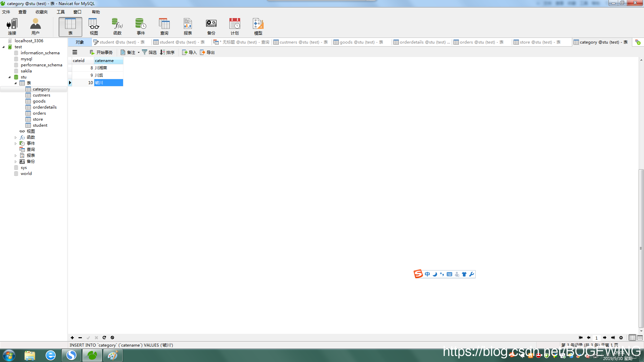Click the 筛选 (Filter) button
644x362 pixels.
[x=149, y=52]
